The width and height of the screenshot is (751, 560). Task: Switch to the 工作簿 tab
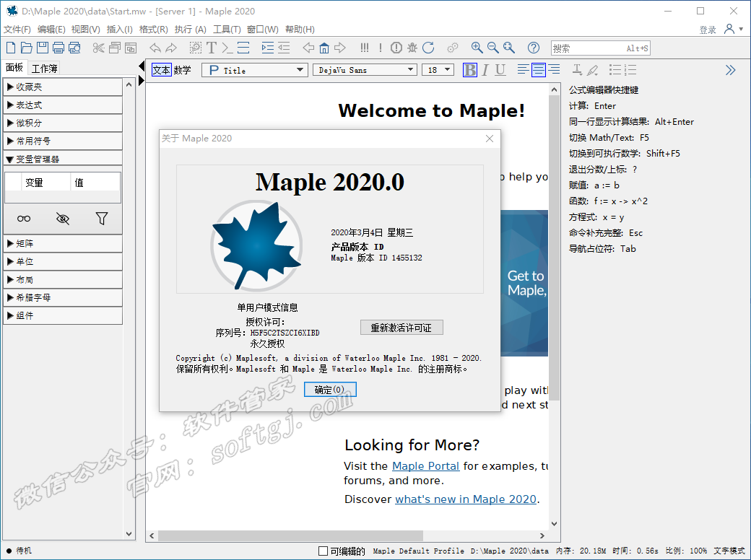pyautogui.click(x=44, y=69)
